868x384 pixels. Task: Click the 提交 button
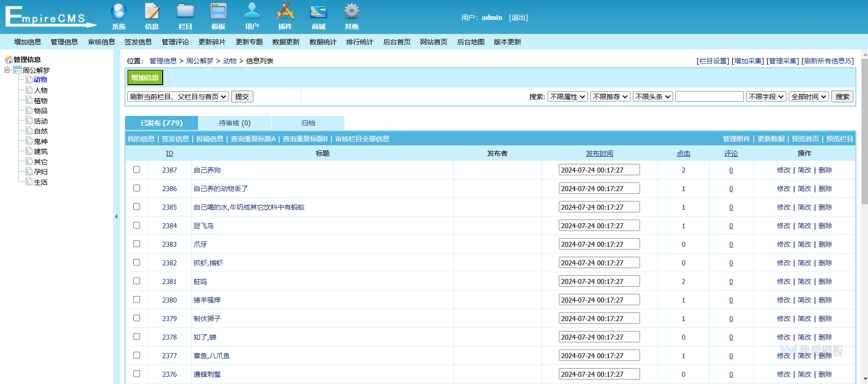[242, 96]
